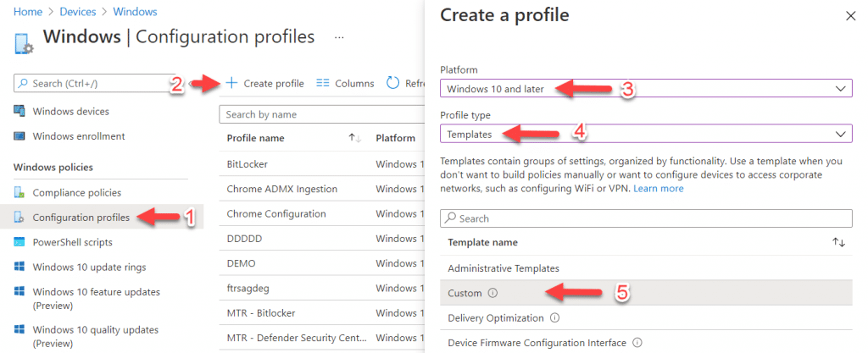Click the Windows enrollment sidebar icon
This screenshot has width=868, height=353.
(x=19, y=136)
